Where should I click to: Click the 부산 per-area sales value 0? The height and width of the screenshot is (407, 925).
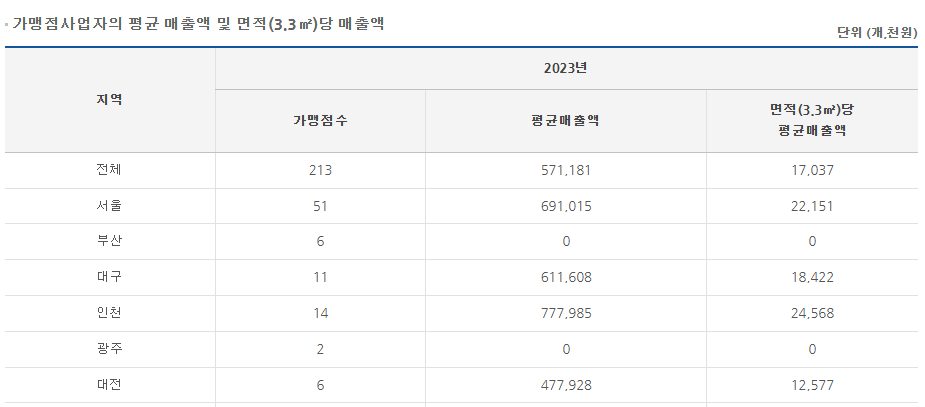click(812, 241)
